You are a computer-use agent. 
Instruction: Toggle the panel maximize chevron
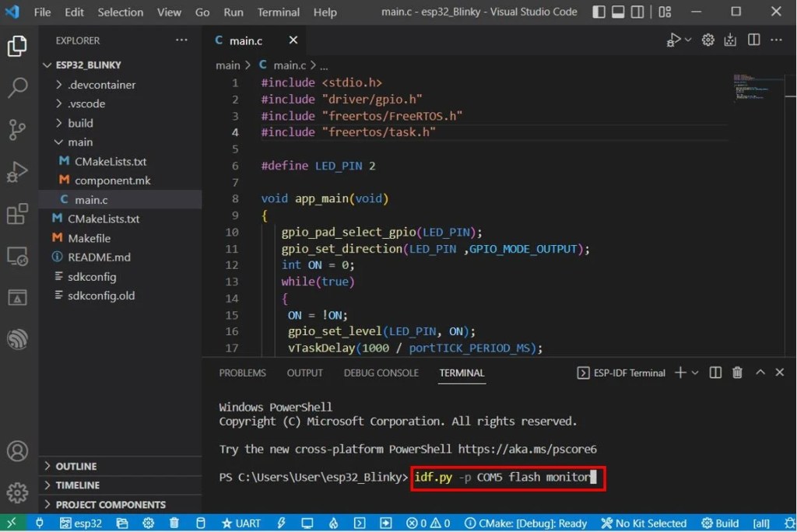click(x=760, y=373)
